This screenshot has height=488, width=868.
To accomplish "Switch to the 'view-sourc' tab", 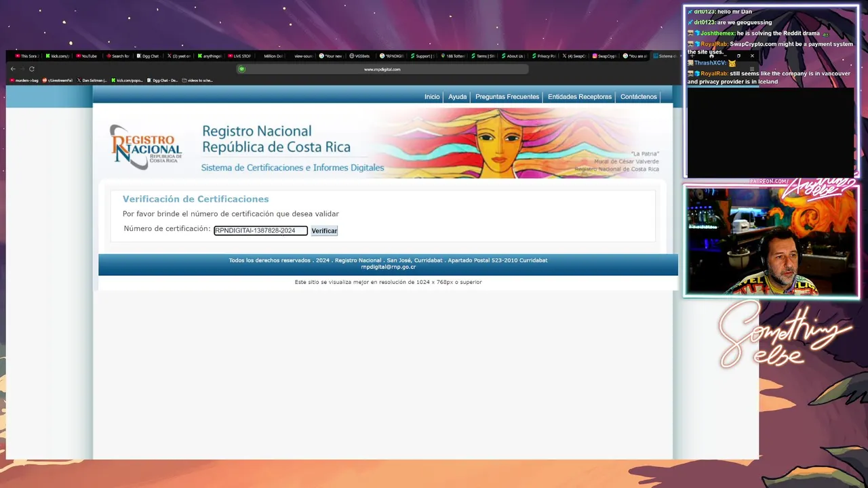I will coord(302,56).
